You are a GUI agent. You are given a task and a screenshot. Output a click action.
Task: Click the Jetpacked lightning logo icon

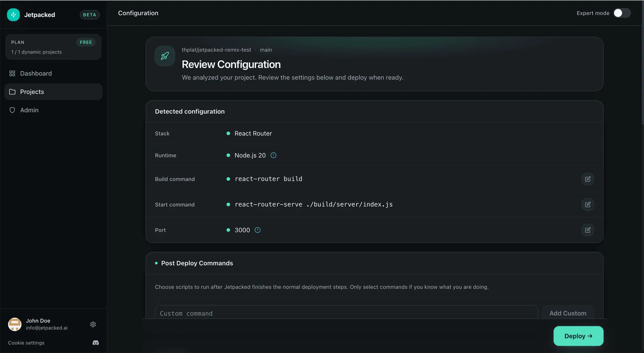14,15
